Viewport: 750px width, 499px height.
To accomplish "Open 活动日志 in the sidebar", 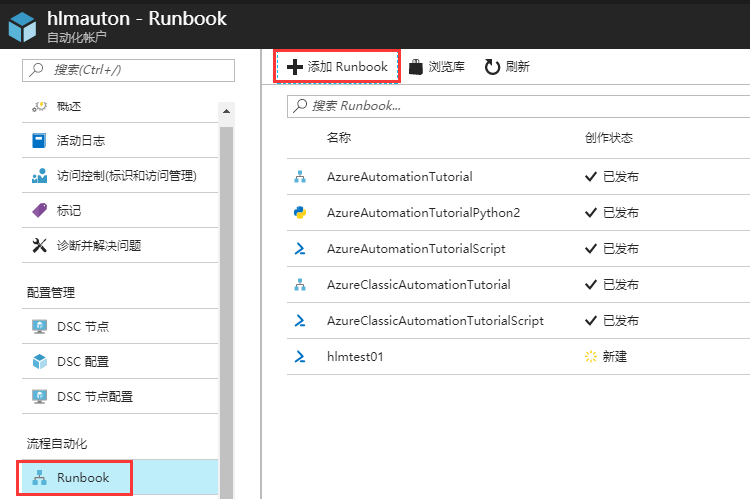I will pyautogui.click(x=120, y=141).
